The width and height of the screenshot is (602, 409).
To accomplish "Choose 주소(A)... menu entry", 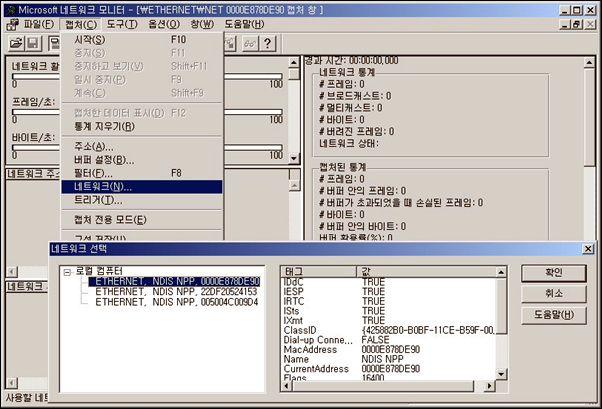I will pos(142,146).
